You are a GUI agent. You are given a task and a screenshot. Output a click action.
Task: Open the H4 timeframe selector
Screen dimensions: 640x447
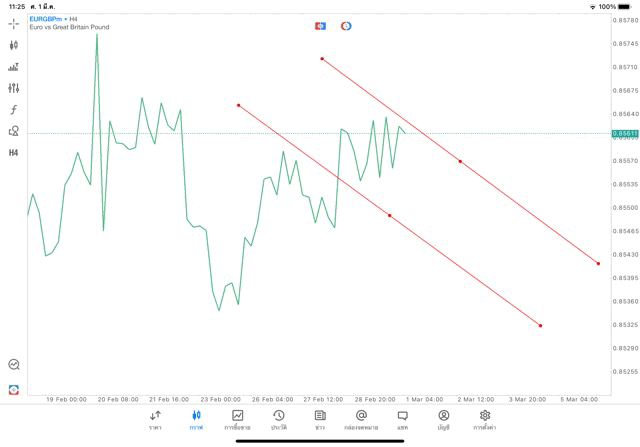(14, 153)
